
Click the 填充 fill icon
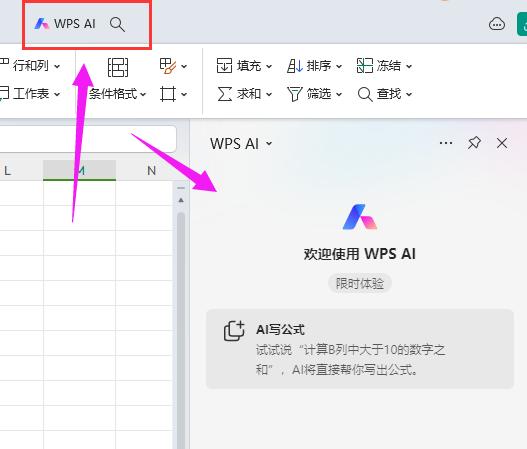[x=224, y=66]
